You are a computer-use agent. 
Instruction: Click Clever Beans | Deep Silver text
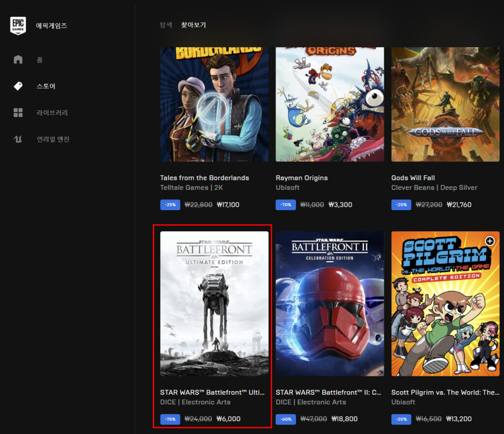[x=434, y=187]
